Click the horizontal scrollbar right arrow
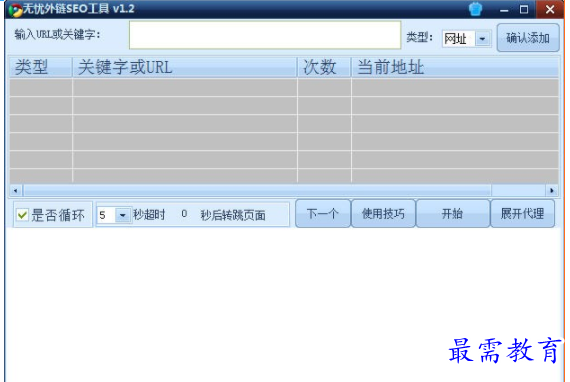The image size is (570, 382). (x=552, y=190)
